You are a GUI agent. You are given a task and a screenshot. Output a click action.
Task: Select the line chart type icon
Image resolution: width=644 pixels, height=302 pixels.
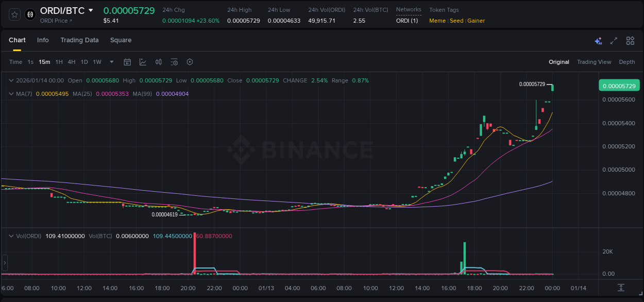click(x=143, y=62)
